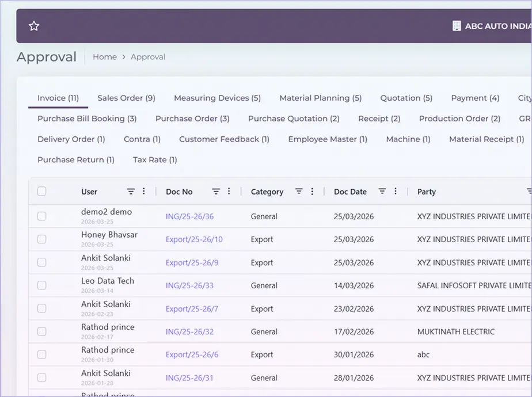Check the row for Export/25-26/6
The height and width of the screenshot is (397, 532).
[x=41, y=354]
